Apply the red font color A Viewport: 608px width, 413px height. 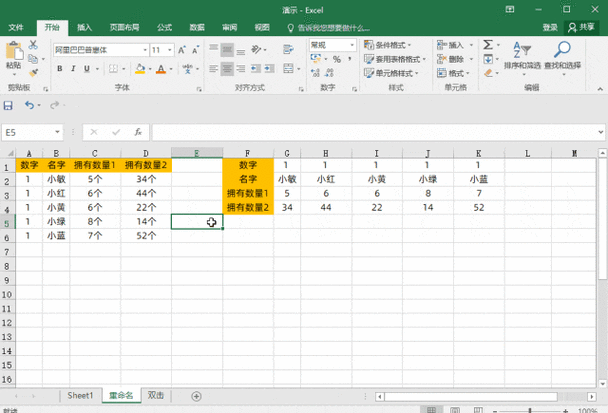(x=161, y=69)
